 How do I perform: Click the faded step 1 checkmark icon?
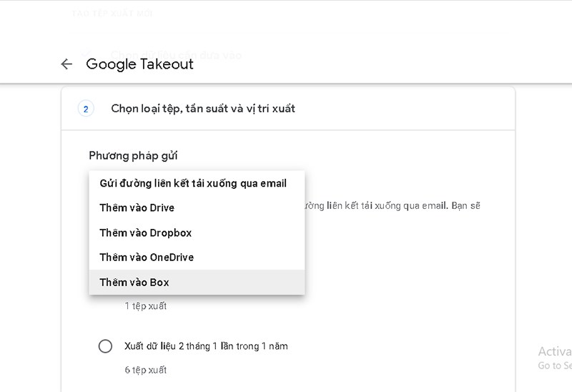(86, 54)
